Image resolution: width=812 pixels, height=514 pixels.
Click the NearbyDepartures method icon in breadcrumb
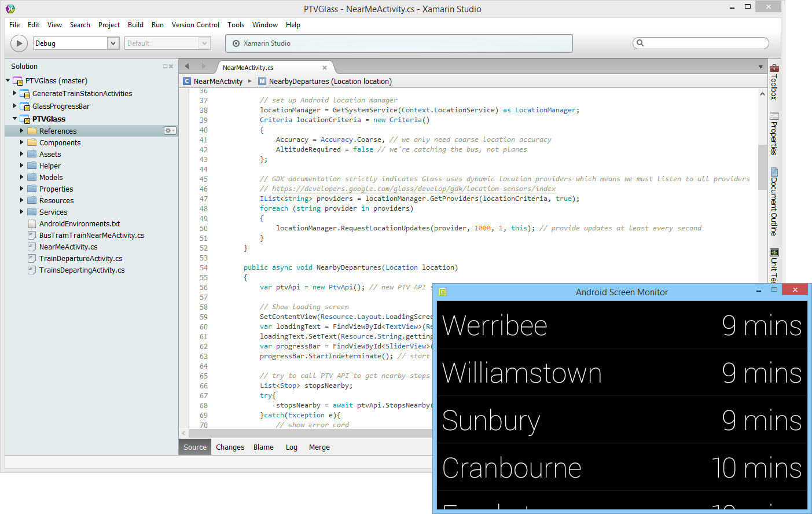click(x=262, y=81)
